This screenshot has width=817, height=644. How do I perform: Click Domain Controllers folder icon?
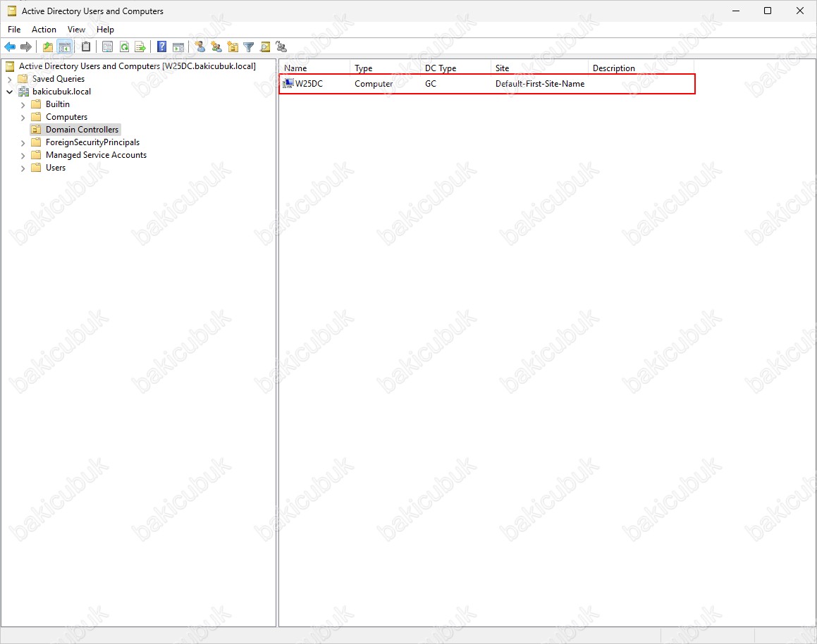click(36, 130)
